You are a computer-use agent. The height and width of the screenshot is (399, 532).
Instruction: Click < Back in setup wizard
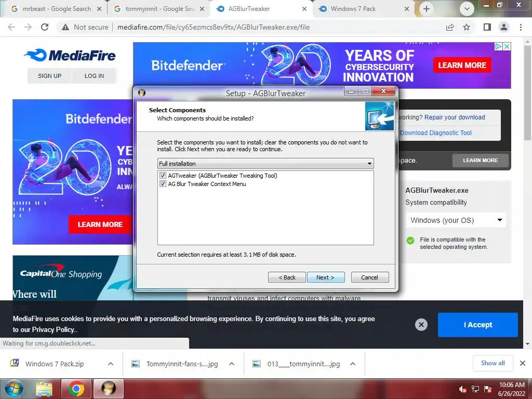point(287,277)
